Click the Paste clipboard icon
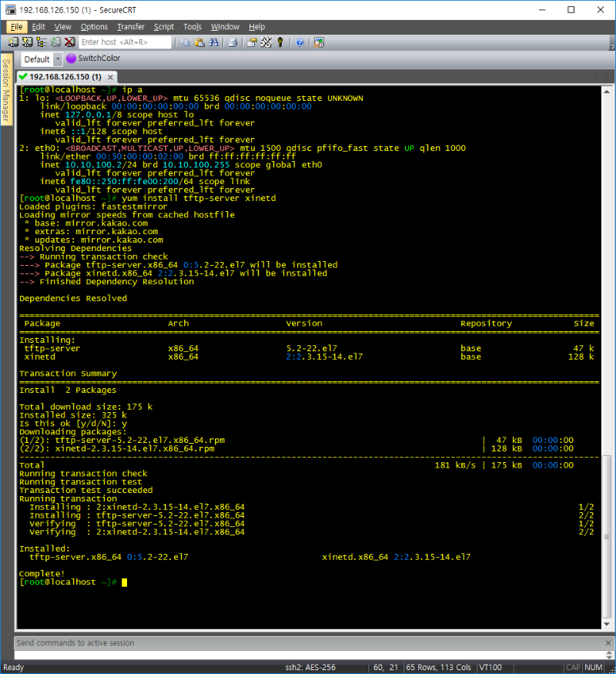 (x=199, y=42)
